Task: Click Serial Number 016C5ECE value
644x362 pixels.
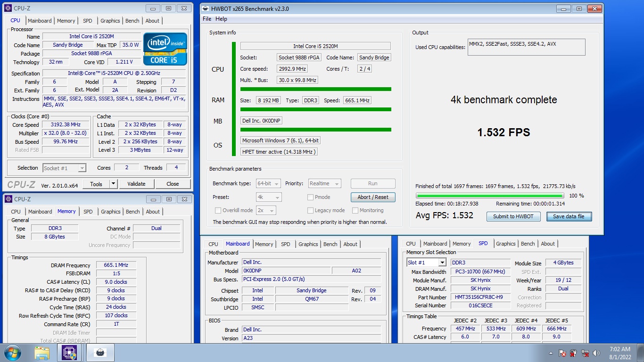Action: [480, 306]
